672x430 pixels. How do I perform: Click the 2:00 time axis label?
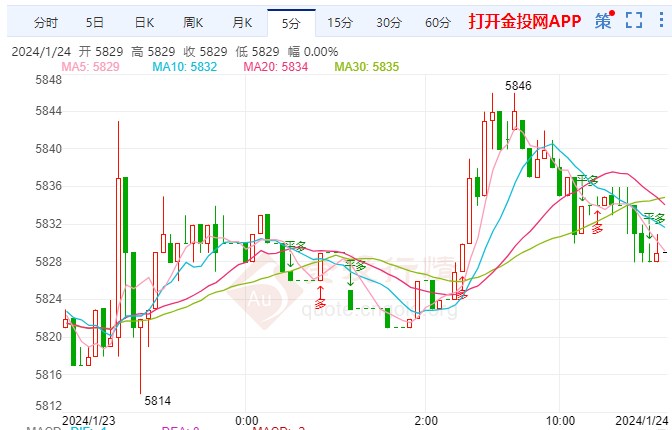point(426,421)
